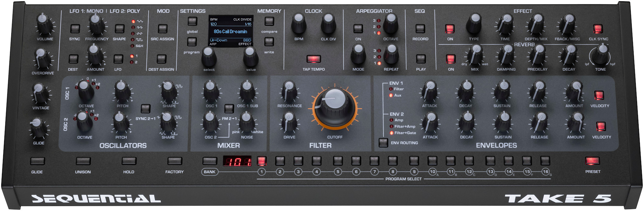The height and width of the screenshot is (211, 644).
Task: Enable the UNISON button
Action: pos(83,161)
